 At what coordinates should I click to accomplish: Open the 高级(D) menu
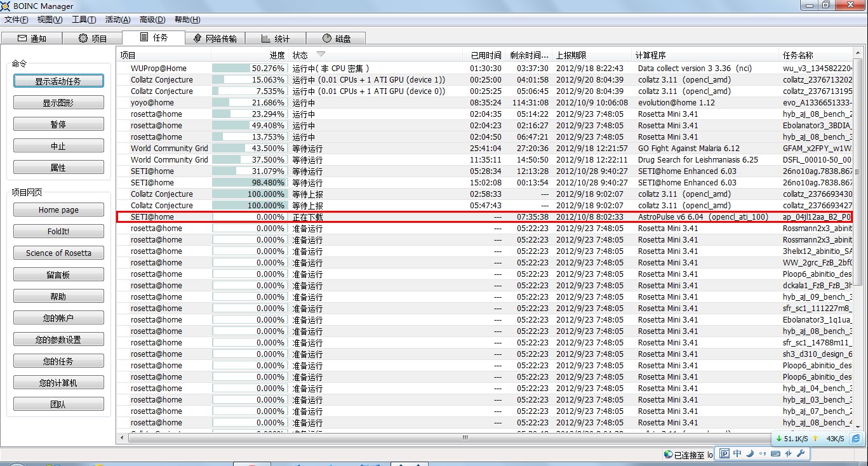click(x=152, y=20)
